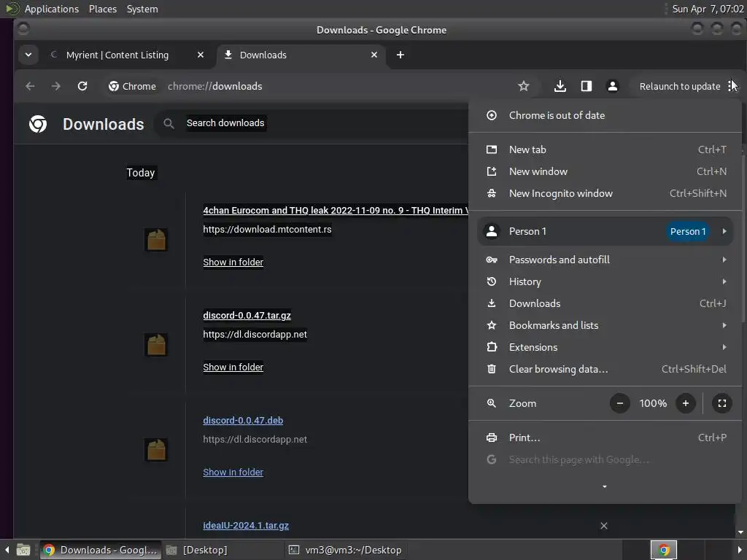This screenshot has height=560, width=747.
Task: Click the fullscreen icon next to zoom
Action: [x=722, y=403]
